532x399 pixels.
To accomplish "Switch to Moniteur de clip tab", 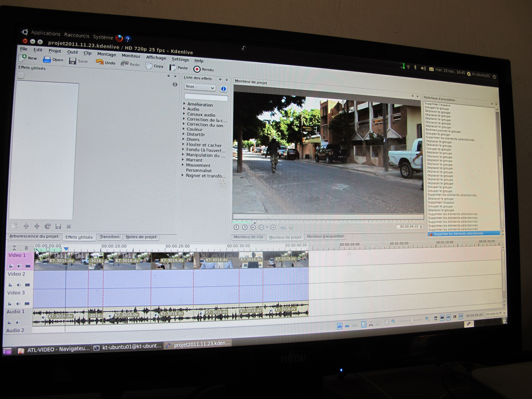I will 249,237.
